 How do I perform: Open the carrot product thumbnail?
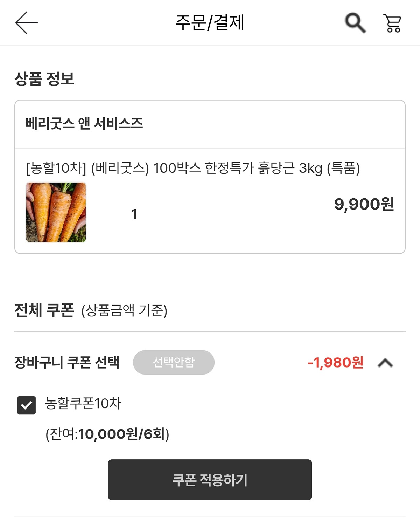click(x=56, y=212)
